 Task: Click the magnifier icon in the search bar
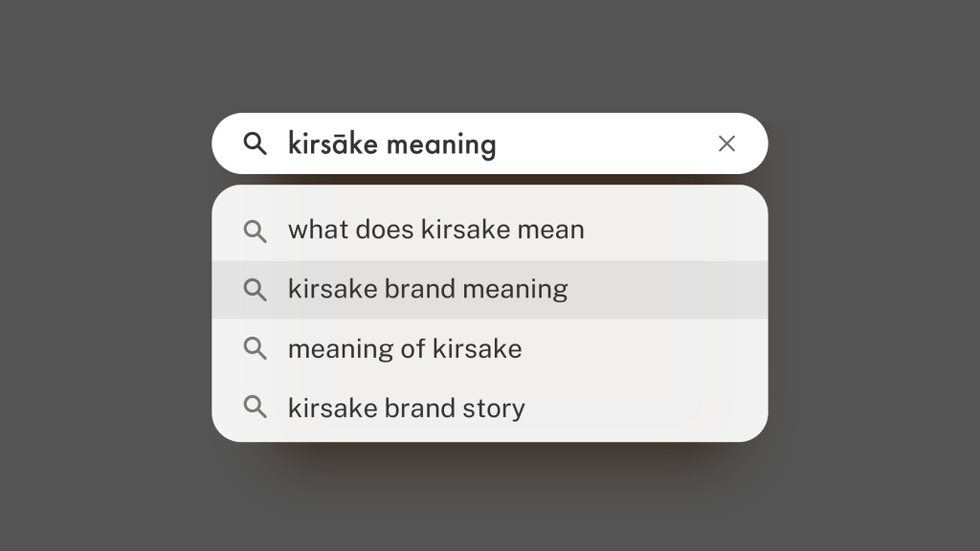point(256,143)
